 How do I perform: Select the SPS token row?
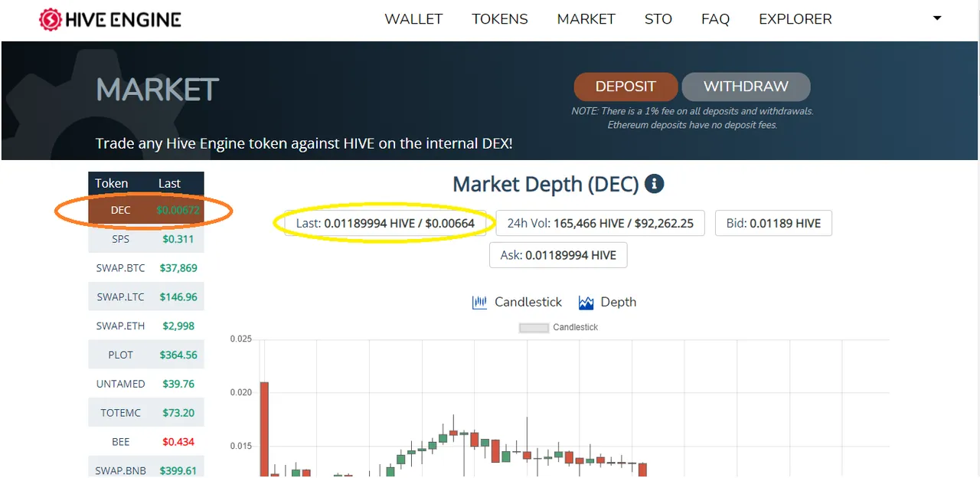tap(146, 239)
